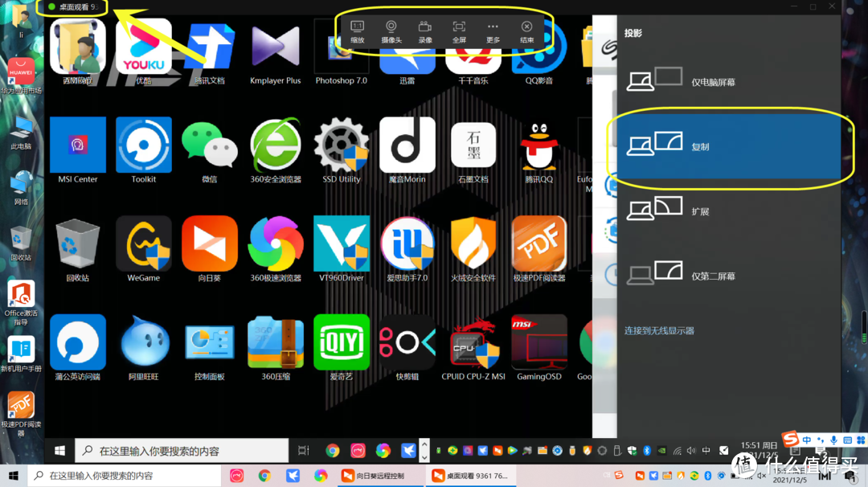
Task: Open remote taskbar Task View button
Action: click(x=303, y=451)
